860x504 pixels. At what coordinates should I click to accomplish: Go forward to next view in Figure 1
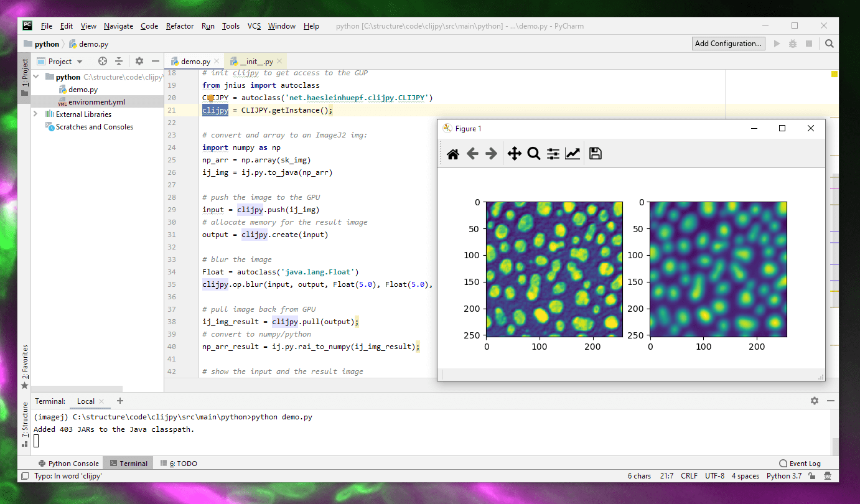coord(491,154)
